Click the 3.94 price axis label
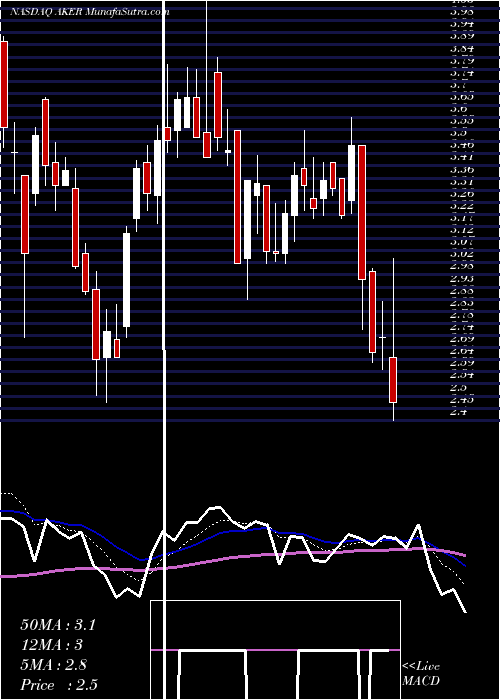Viewport: 500px width, 700px height. [462, 24]
